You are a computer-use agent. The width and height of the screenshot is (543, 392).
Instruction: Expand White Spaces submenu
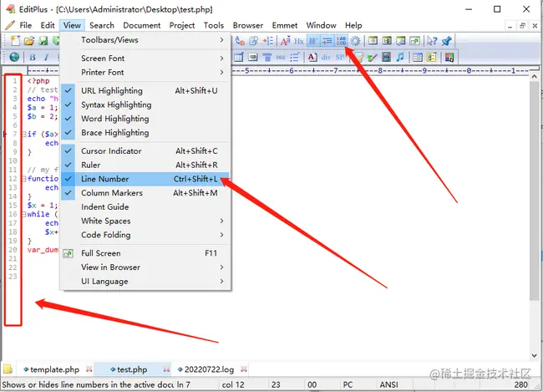tap(145, 221)
